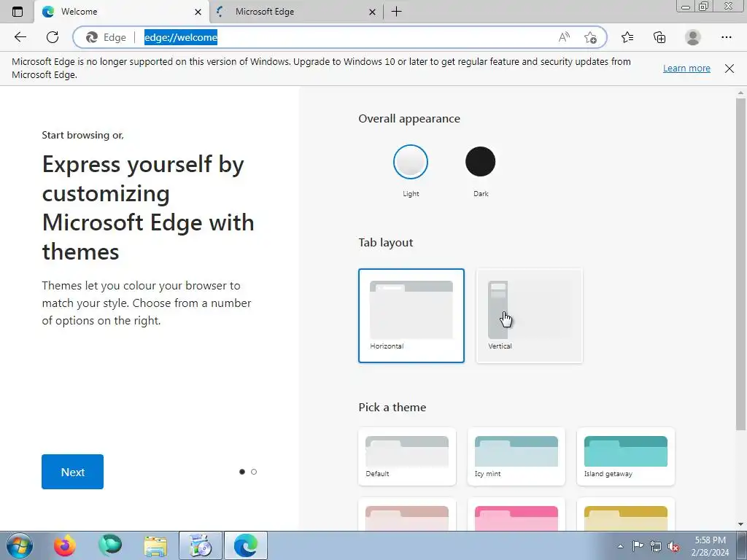Click the Read aloud icon in address bar
This screenshot has height=560, width=747.
[564, 37]
